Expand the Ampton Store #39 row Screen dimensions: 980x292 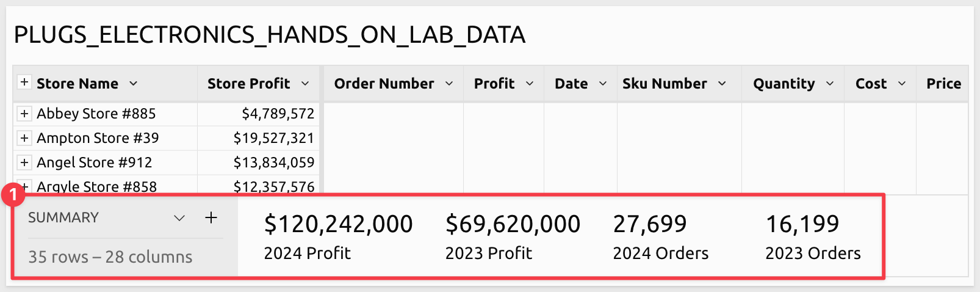coord(24,138)
